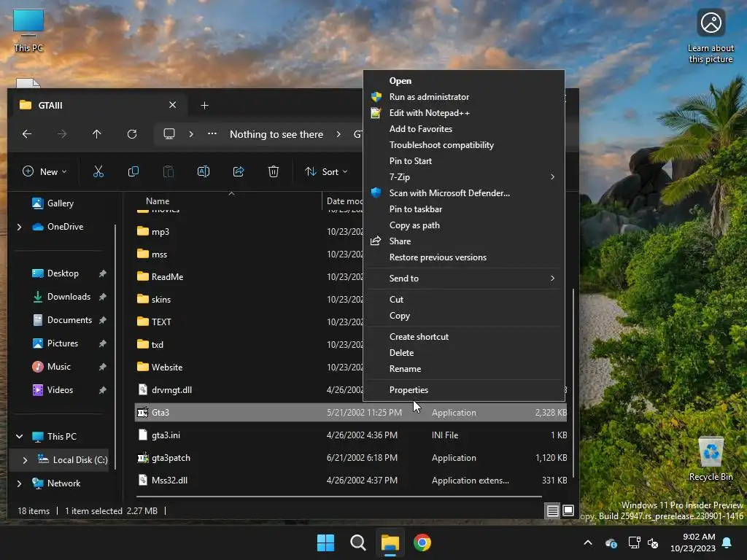Click breadcrumb chevron after PC icon
Screen dimensions: 747x560
click(191, 134)
